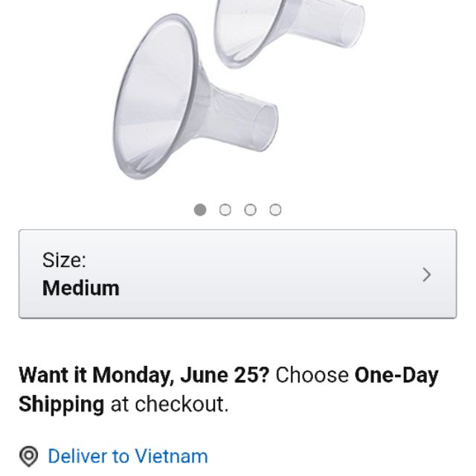476x476 pixels.
Task: Switch to the second image dot
Action: (225, 210)
